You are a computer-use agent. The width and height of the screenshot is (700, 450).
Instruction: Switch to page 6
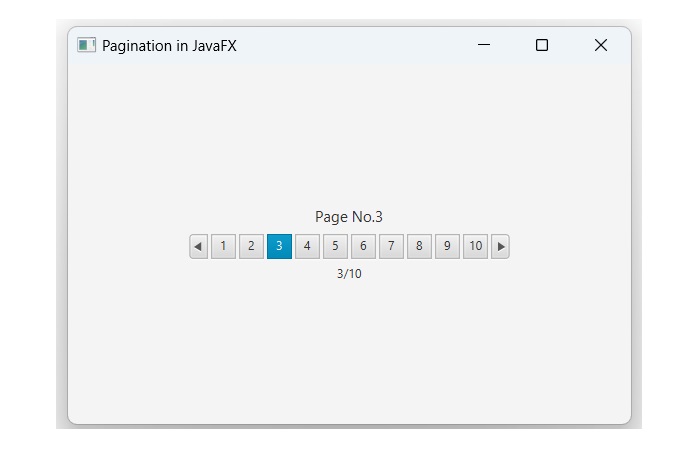coord(363,246)
